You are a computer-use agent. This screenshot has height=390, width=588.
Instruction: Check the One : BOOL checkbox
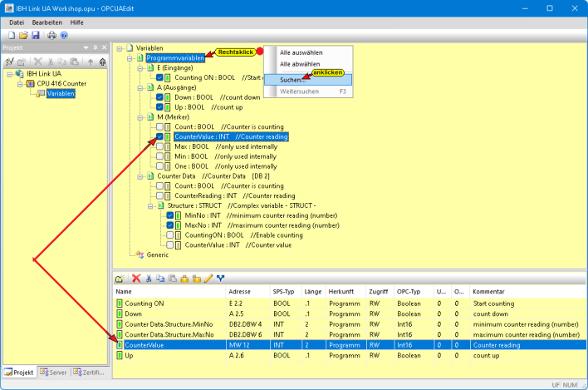159,166
